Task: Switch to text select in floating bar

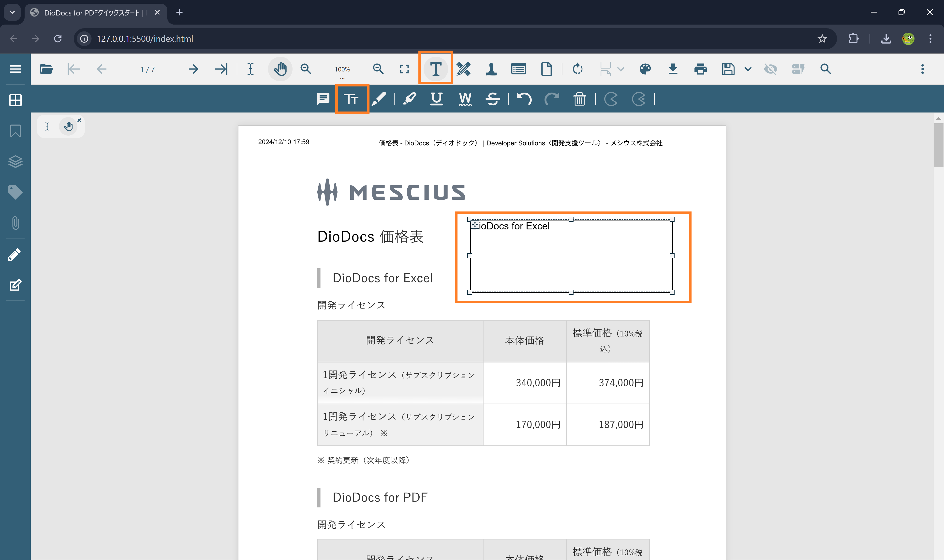Action: 47,126
